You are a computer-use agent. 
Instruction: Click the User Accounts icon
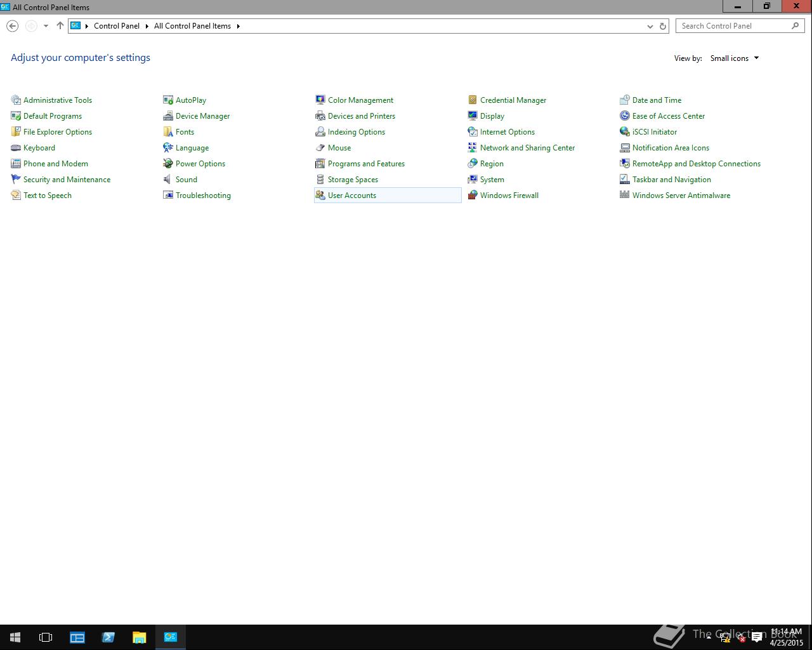click(320, 196)
